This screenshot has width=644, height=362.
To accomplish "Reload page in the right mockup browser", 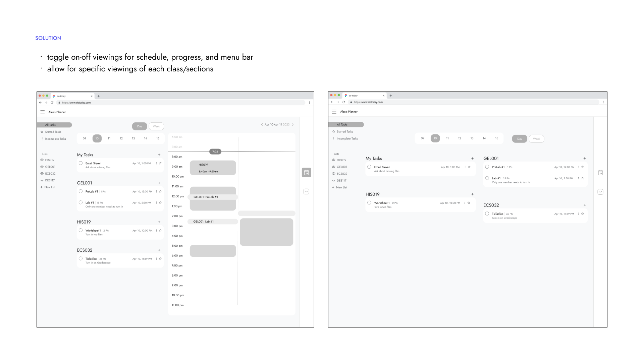I will tap(344, 102).
